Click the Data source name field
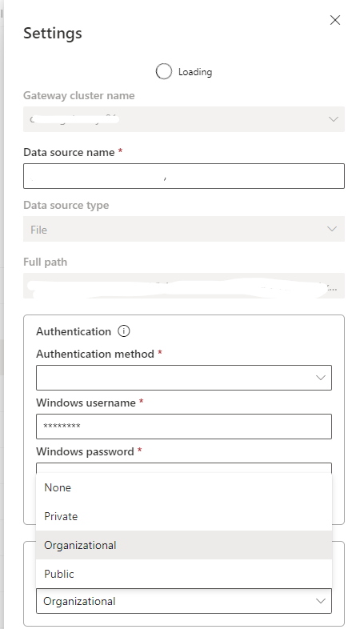Image resolution: width=364 pixels, height=629 pixels. click(x=184, y=176)
